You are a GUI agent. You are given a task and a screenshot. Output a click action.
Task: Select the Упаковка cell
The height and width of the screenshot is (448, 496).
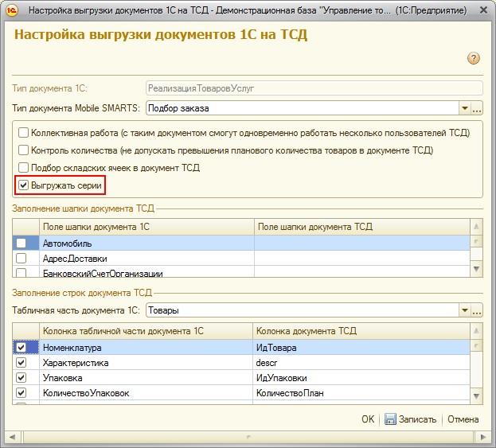[146, 378]
